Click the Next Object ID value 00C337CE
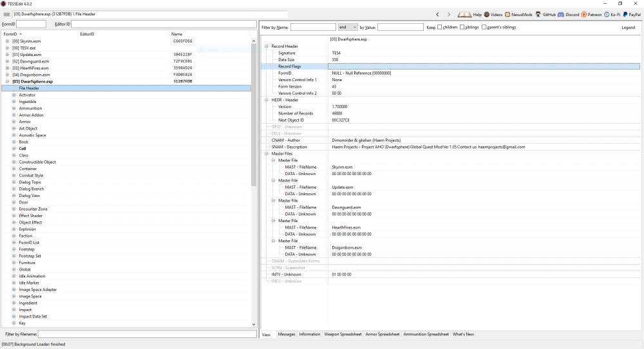 (x=341, y=120)
